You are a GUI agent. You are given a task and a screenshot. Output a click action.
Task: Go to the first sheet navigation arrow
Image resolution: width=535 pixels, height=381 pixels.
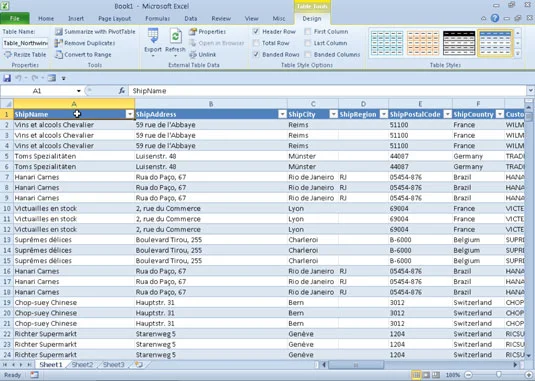(x=5, y=365)
